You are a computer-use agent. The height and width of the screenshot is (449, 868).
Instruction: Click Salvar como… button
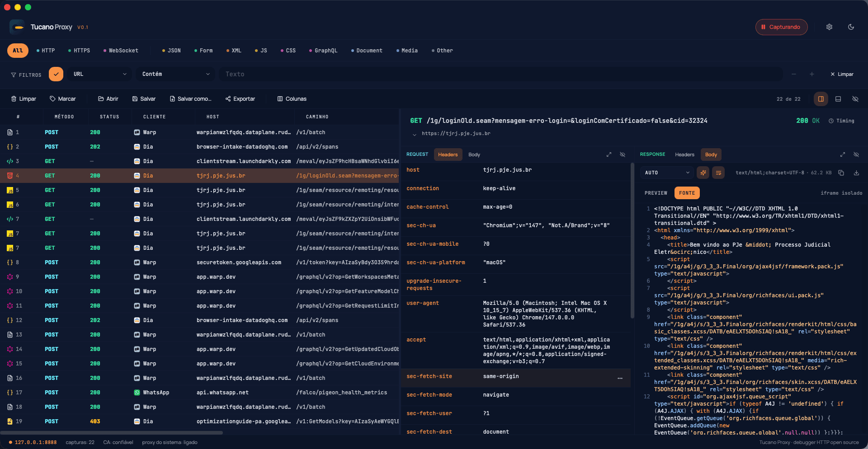[190, 99]
